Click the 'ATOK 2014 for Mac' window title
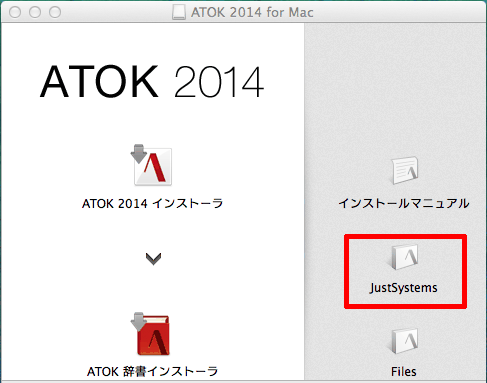487x383 pixels. click(x=252, y=12)
